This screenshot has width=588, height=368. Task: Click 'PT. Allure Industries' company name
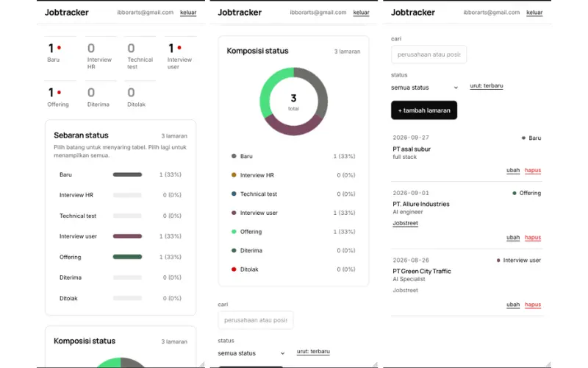point(421,204)
